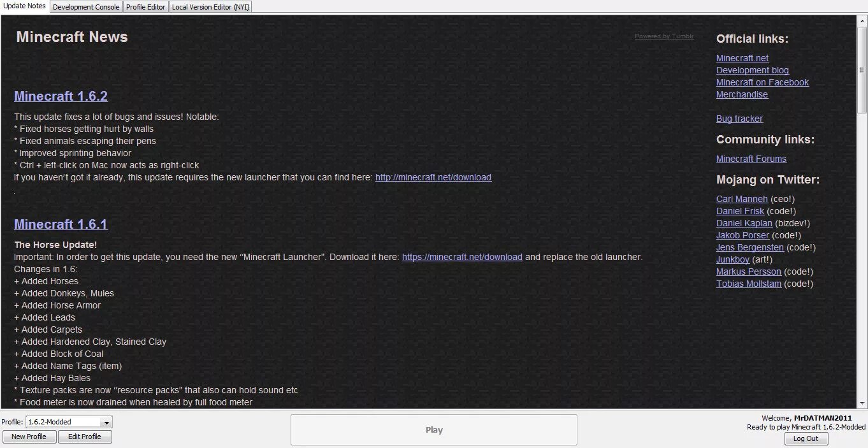
Task: Open Carl Manneh's Twitter link
Action: coord(742,199)
